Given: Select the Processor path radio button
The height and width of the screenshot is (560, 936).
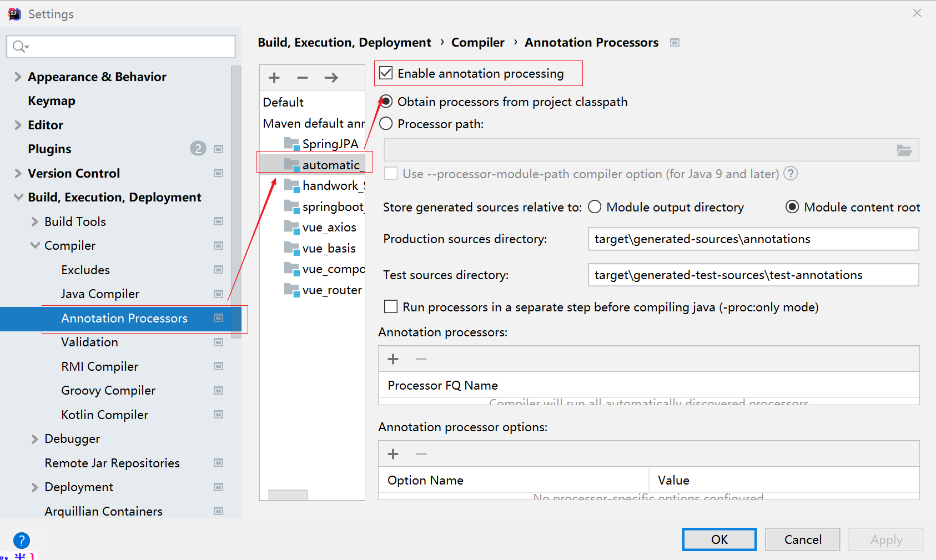Looking at the screenshot, I should pyautogui.click(x=386, y=124).
